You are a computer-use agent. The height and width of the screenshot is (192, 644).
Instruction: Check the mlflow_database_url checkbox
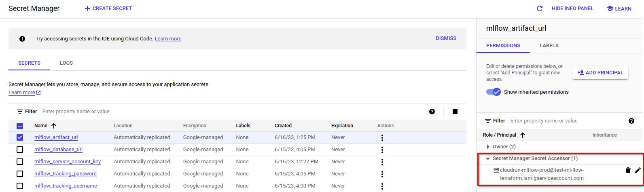pyautogui.click(x=20, y=150)
